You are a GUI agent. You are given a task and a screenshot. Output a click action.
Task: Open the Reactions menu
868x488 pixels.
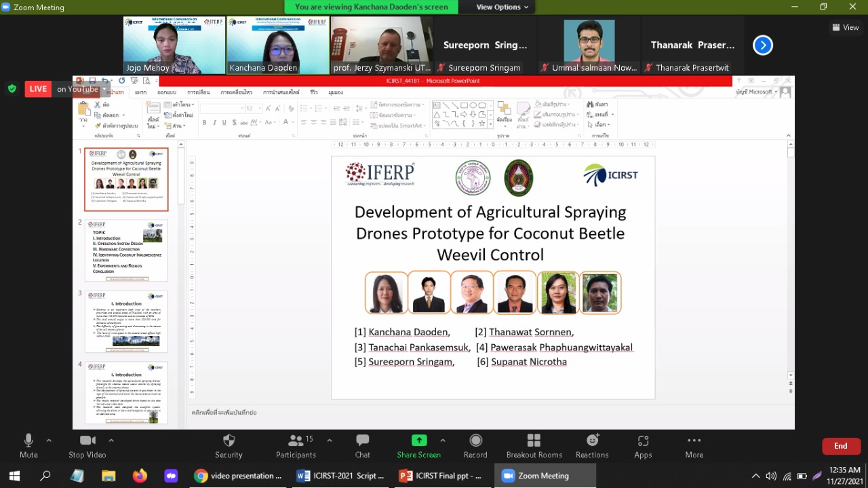coord(593,446)
